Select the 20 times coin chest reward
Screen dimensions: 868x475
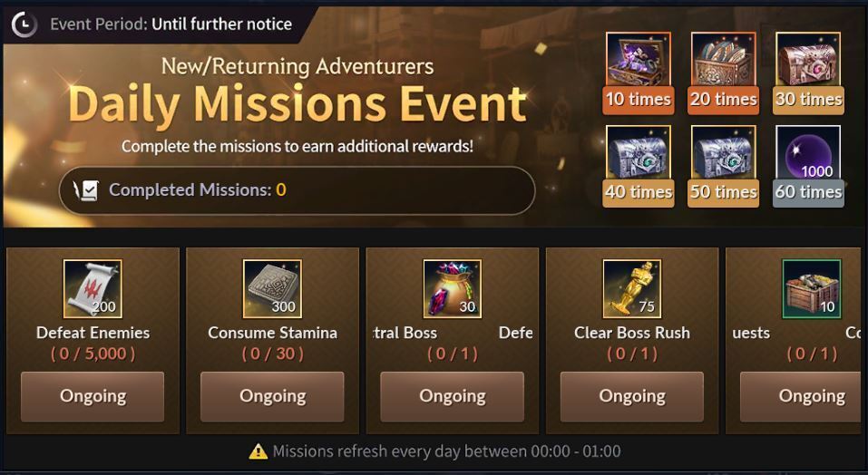pyautogui.click(x=723, y=59)
